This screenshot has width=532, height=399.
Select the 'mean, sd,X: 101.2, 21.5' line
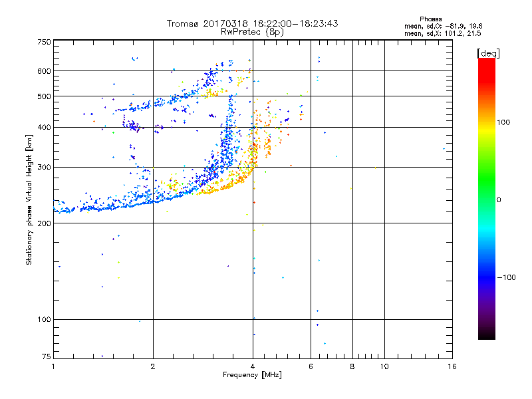click(x=442, y=33)
